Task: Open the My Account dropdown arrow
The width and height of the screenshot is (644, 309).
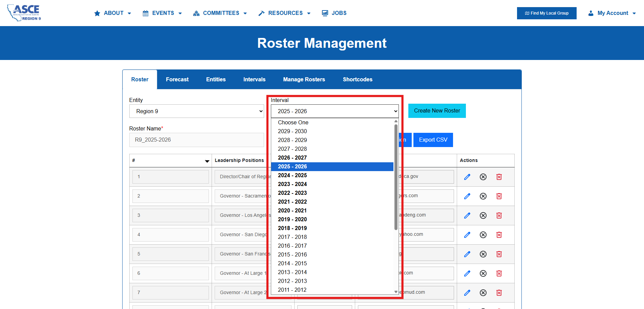Action: tap(634, 14)
